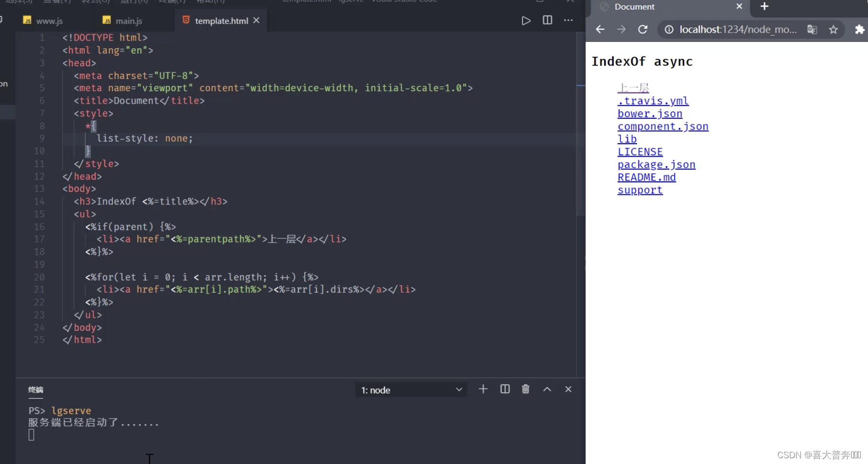
Task: Split the editor with the split icon
Action: (x=547, y=20)
